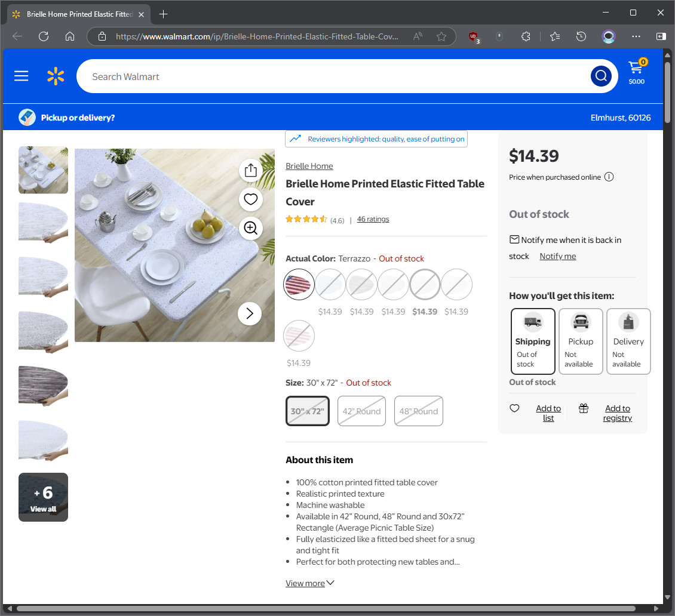The height and width of the screenshot is (616, 675).
Task: Click the search magnifier button
Action: (x=601, y=76)
